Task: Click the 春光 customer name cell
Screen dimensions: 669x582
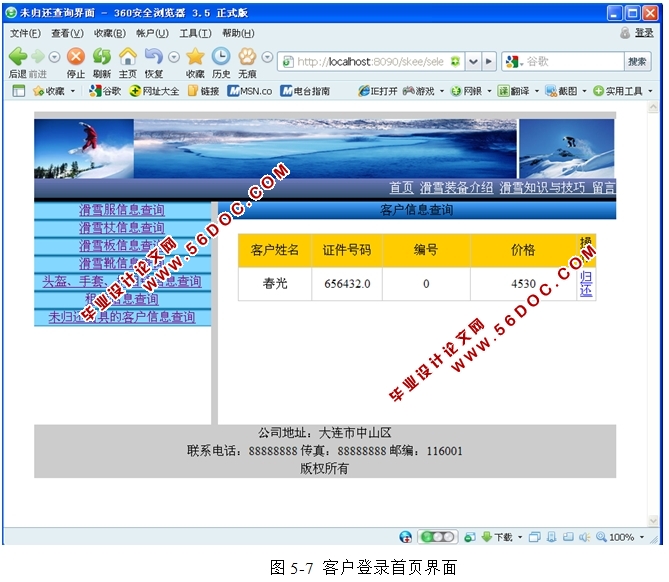Action: click(275, 284)
